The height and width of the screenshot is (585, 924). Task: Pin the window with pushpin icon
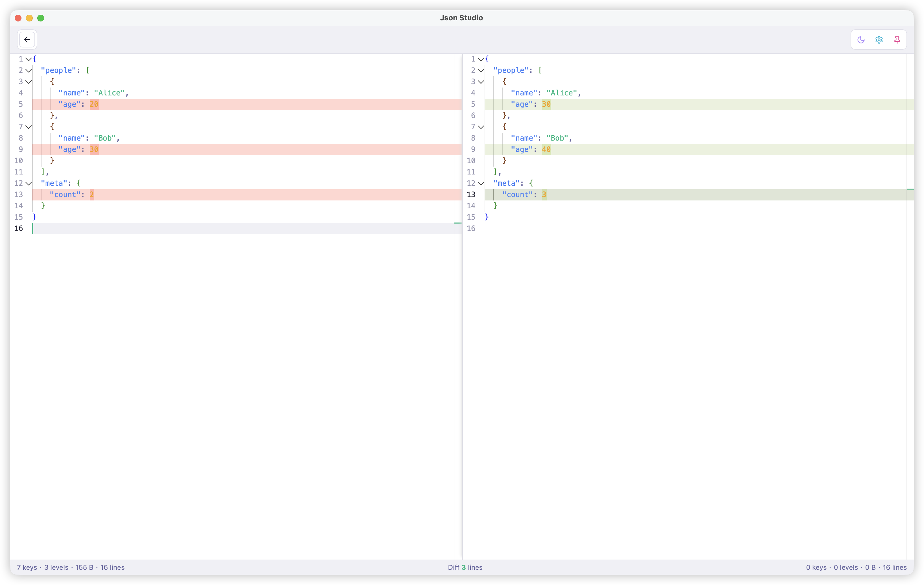coord(897,40)
